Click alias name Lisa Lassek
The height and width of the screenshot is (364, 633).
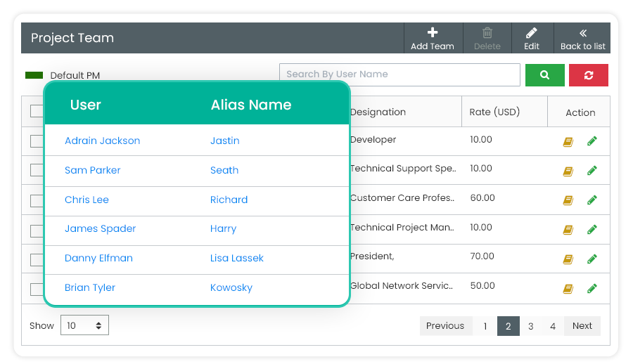(x=237, y=258)
